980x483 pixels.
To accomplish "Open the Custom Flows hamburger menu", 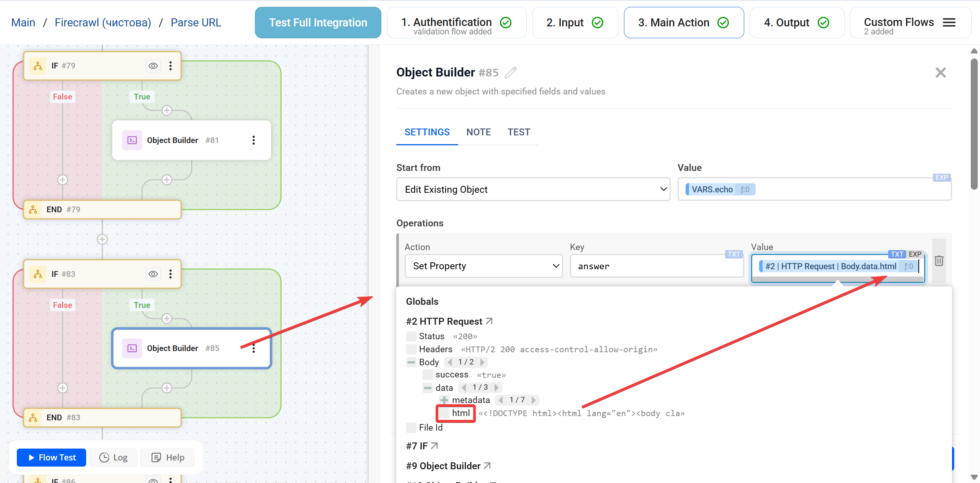I will pos(949,22).
